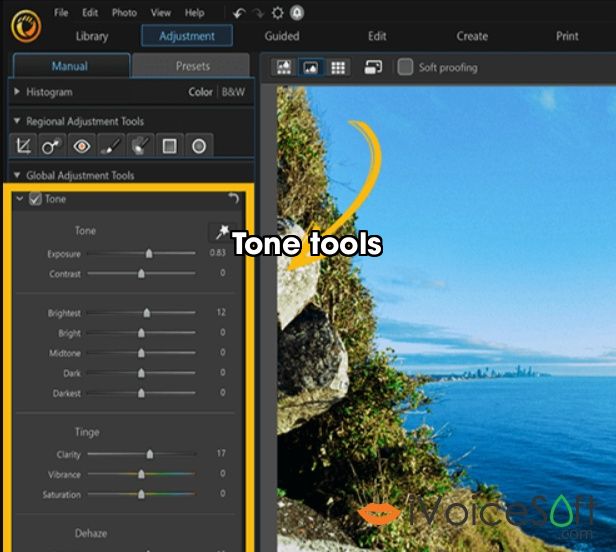Screen dimensions: 616x552
Task: Collapse the Regional Adjustment Tools section
Action: click(17, 121)
